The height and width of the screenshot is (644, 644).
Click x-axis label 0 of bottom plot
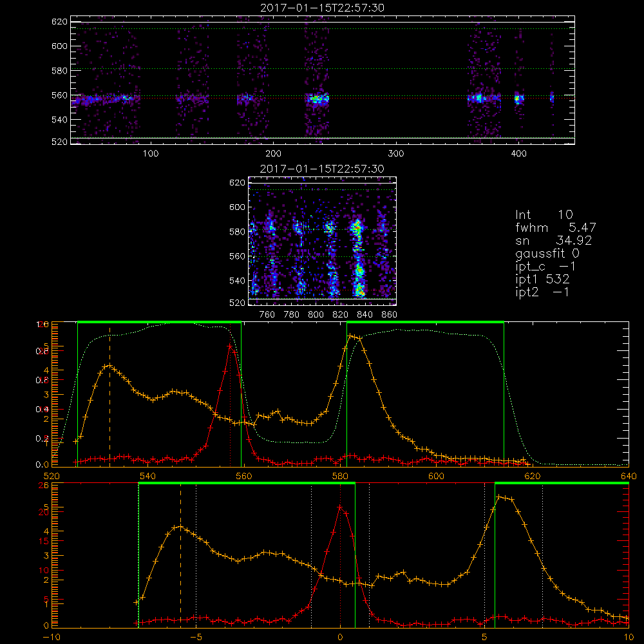click(340, 637)
